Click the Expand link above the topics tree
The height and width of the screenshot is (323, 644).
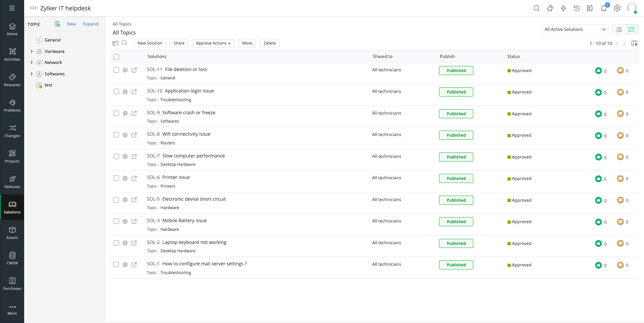(91, 24)
